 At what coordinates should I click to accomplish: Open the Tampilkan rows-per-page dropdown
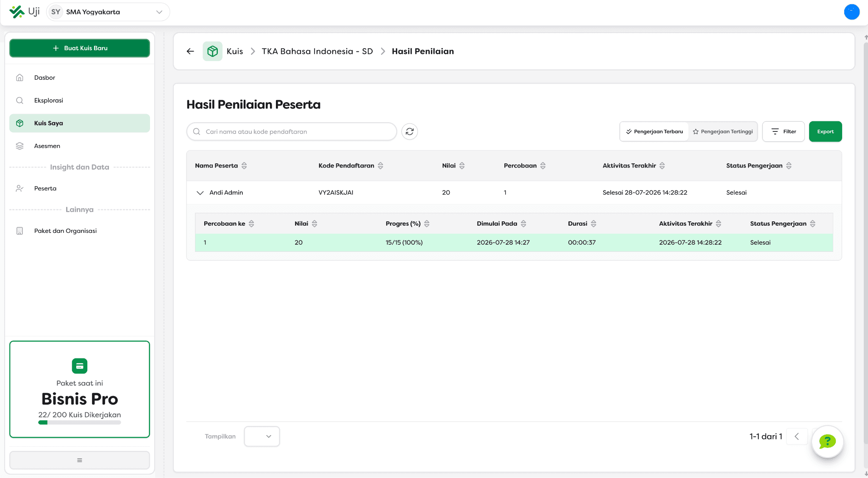pyautogui.click(x=262, y=436)
